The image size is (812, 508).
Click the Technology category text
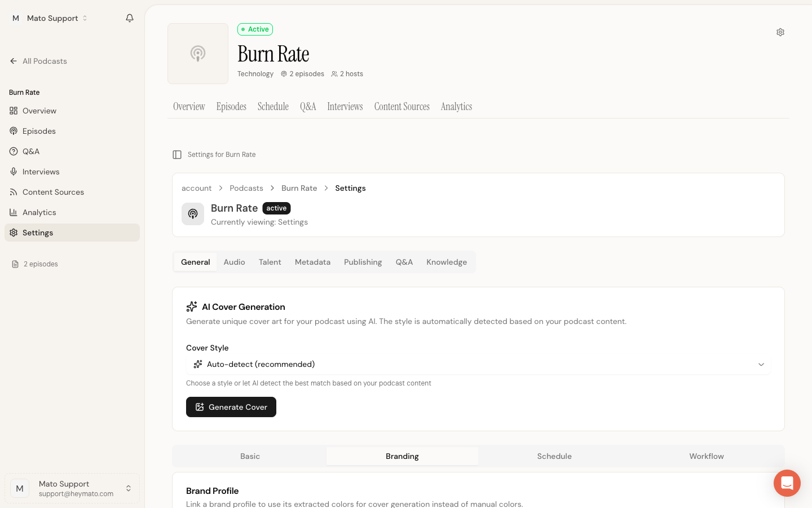[255, 74]
